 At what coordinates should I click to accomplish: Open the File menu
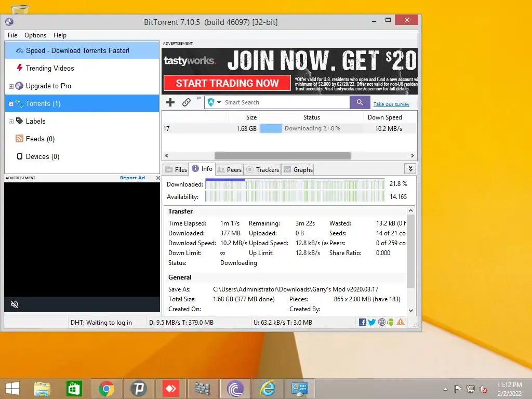coord(12,35)
